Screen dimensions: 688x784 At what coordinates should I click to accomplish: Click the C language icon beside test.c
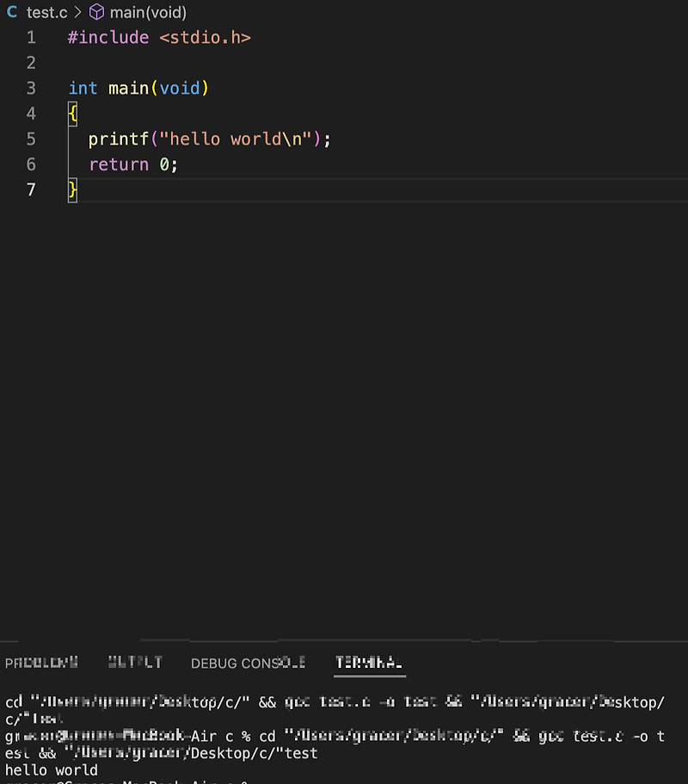(x=10, y=12)
